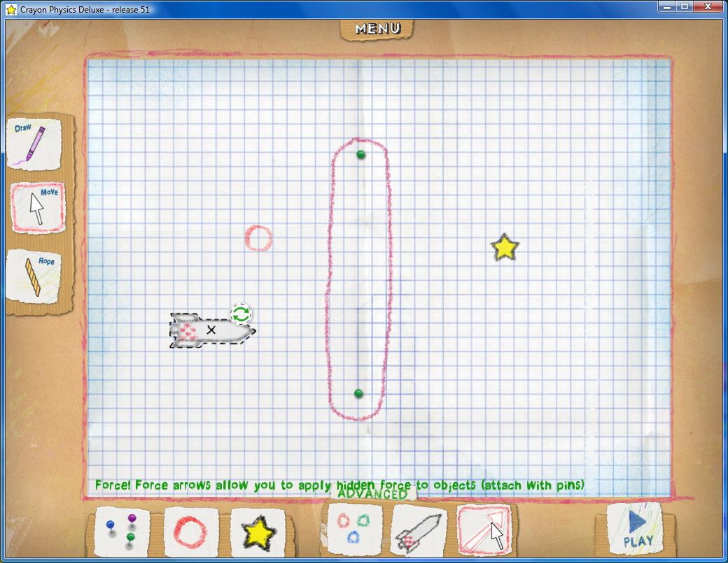Click the X center mark on rocket

[x=211, y=330]
